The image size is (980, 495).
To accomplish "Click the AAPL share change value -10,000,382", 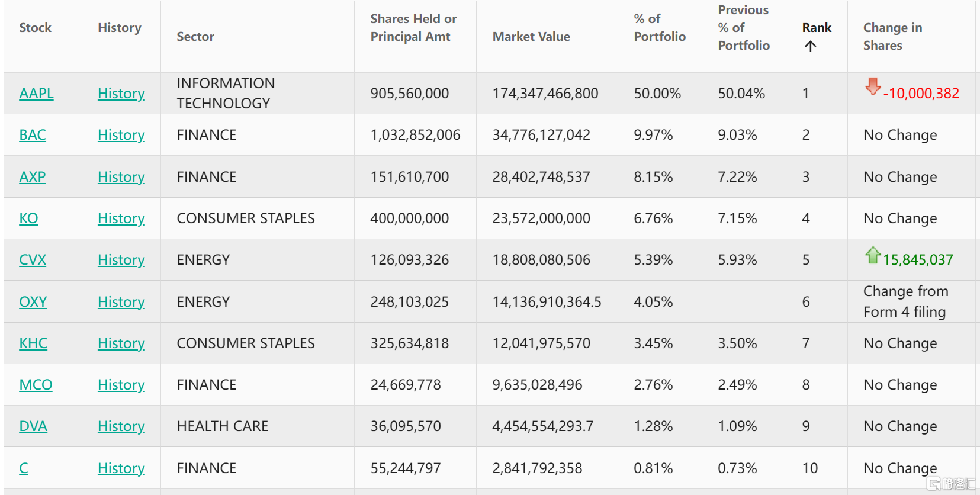I will tap(921, 94).
